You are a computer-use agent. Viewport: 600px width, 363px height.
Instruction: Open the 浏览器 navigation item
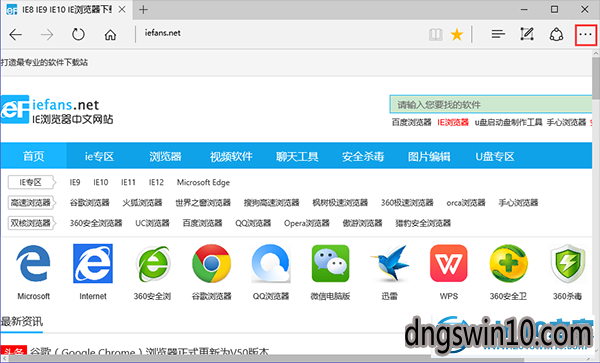click(165, 156)
